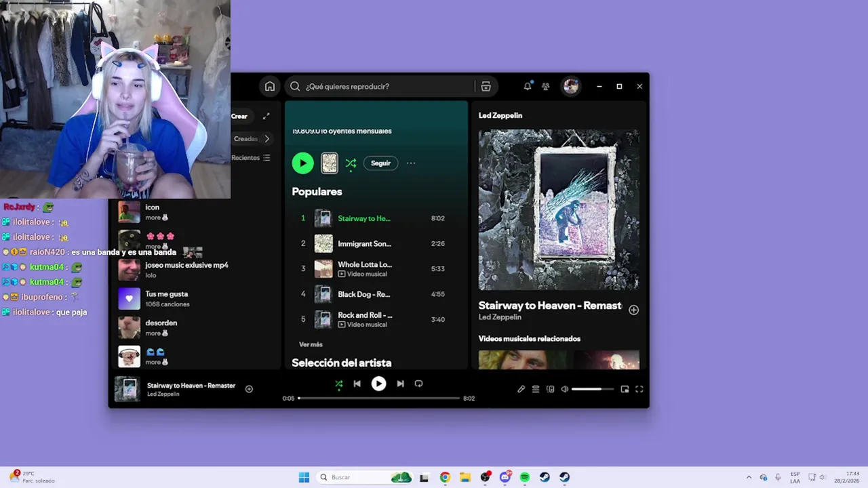Image resolution: width=868 pixels, height=488 pixels.
Task: Skip to next track
Action: [x=400, y=384]
